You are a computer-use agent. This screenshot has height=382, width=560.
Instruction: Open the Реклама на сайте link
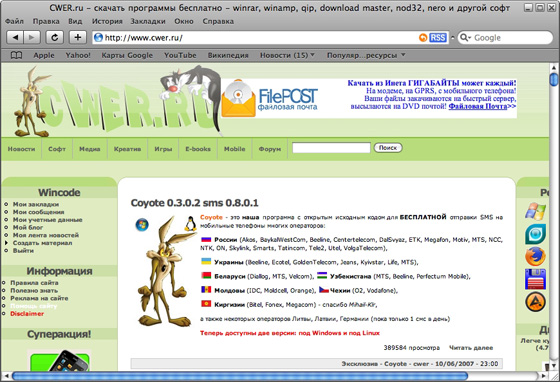pos(39,298)
